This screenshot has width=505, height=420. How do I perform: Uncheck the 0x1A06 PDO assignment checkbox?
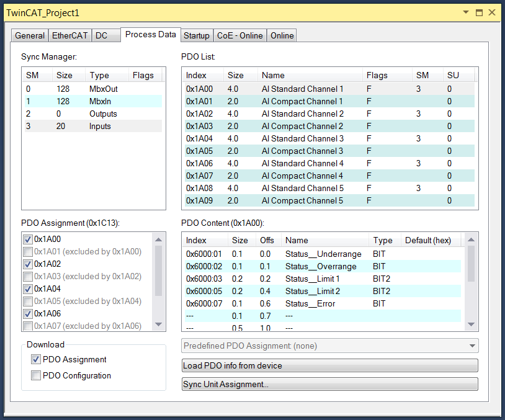point(28,314)
